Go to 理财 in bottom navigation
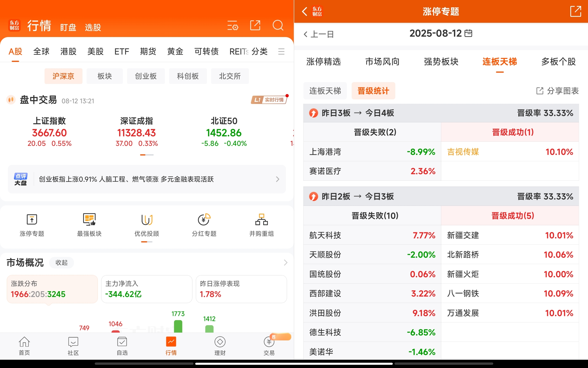Image resolution: width=588 pixels, height=368 pixels. (x=220, y=346)
